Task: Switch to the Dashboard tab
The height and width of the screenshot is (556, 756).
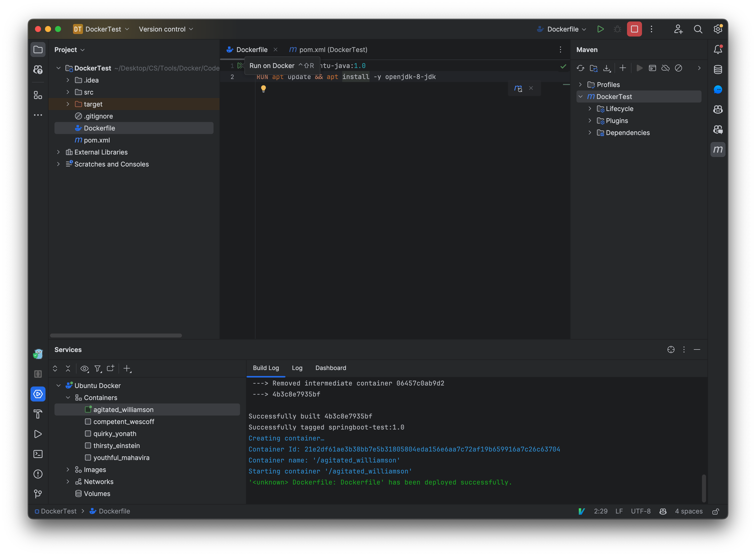Action: (x=330, y=368)
